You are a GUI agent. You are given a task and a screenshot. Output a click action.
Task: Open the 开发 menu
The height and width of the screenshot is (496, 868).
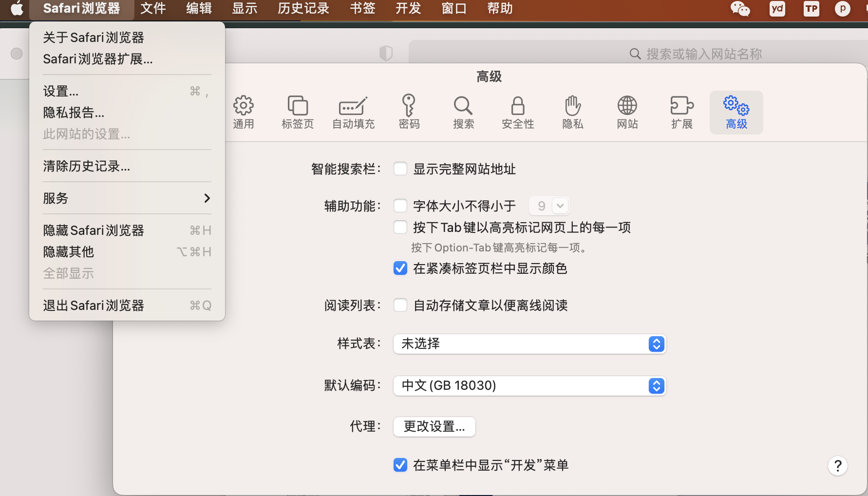click(x=408, y=9)
